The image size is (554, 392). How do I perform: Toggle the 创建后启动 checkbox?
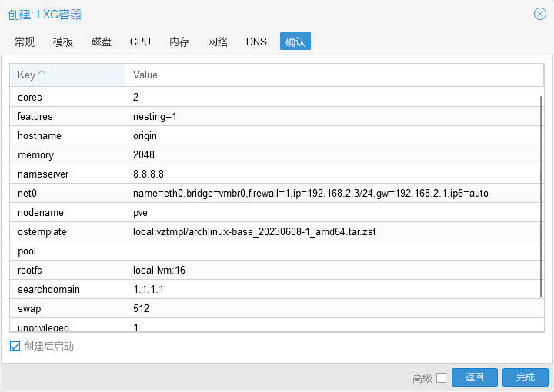(15, 347)
